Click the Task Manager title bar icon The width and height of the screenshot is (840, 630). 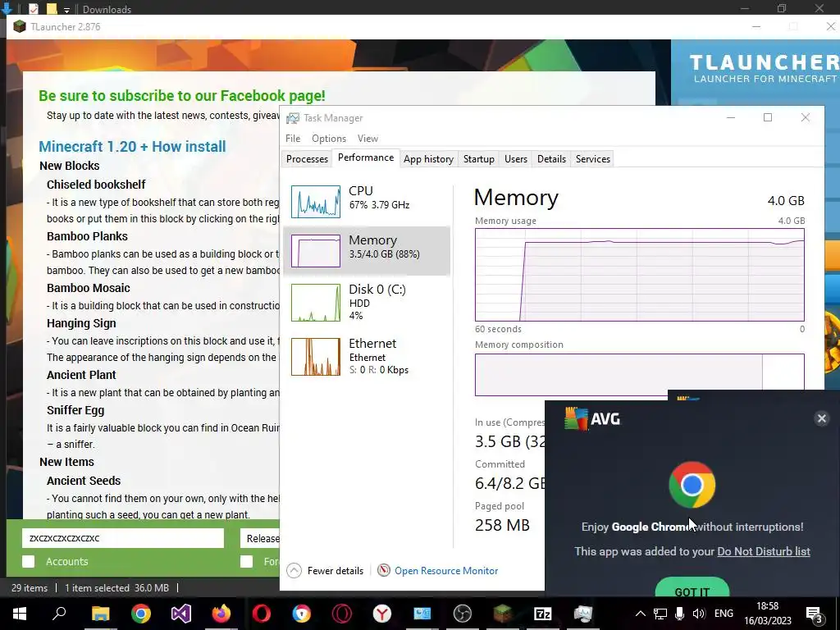[x=293, y=118]
